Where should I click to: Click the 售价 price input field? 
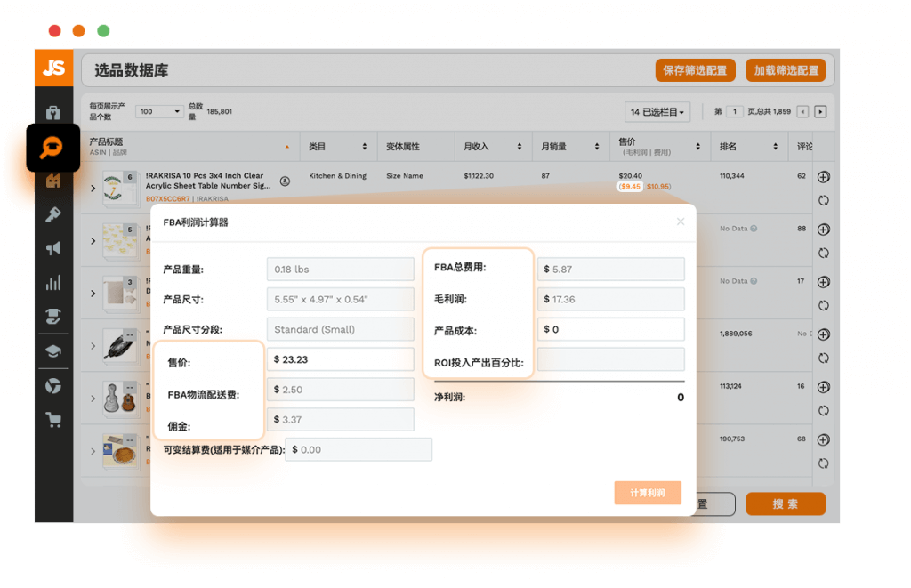point(341,359)
